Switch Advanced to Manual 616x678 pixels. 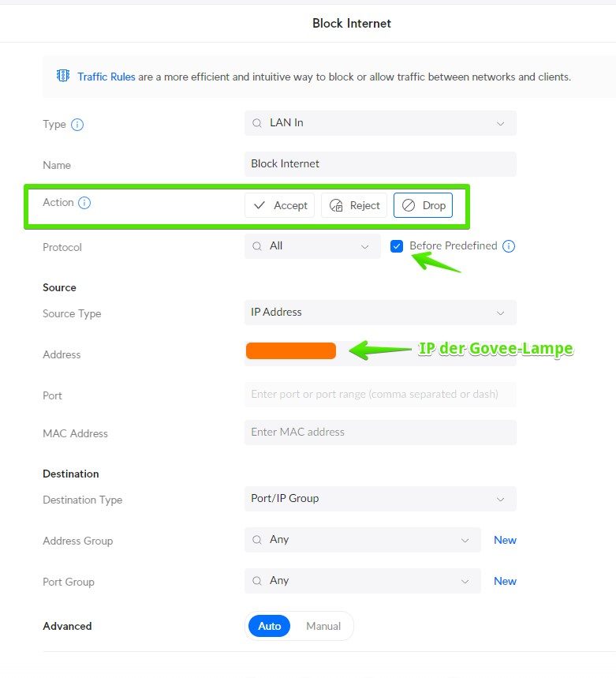(x=323, y=626)
